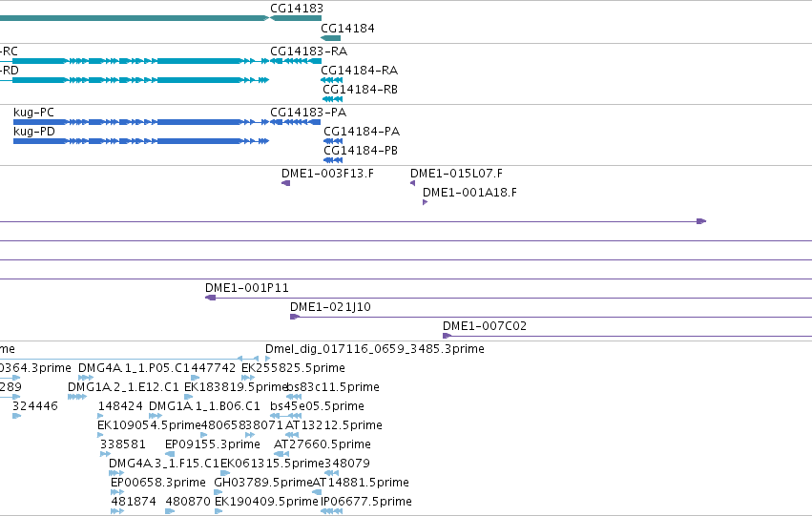The height and width of the screenshot is (516, 812).
Task: Click the CG14184-PB coding arrows
Action: (333, 160)
